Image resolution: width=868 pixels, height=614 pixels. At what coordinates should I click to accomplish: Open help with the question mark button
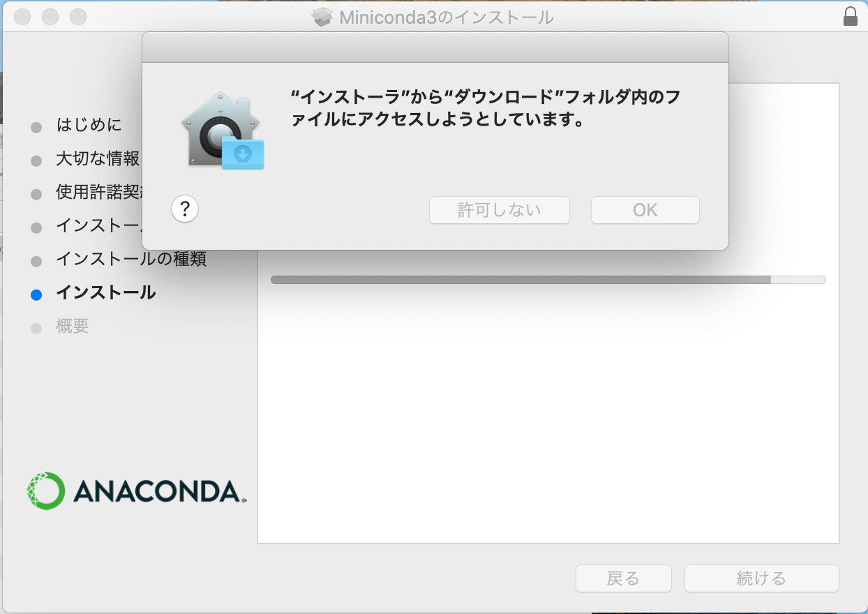(185, 209)
